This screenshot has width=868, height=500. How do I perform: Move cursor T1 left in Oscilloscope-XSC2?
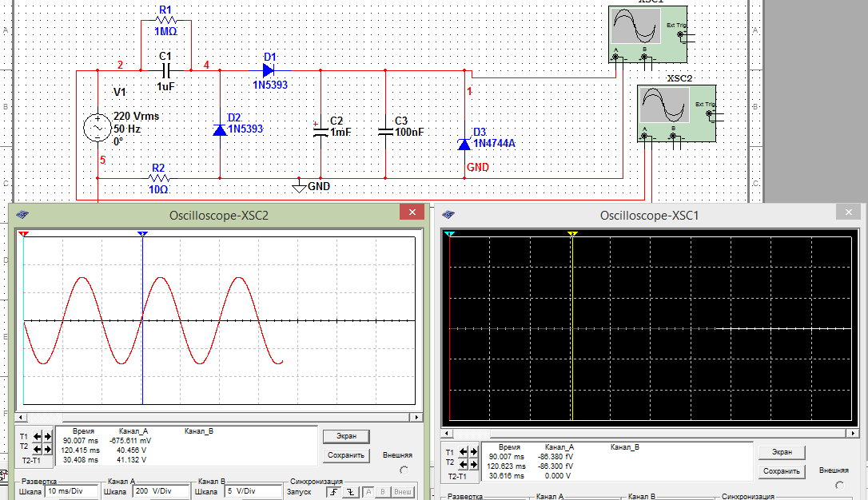(38, 436)
